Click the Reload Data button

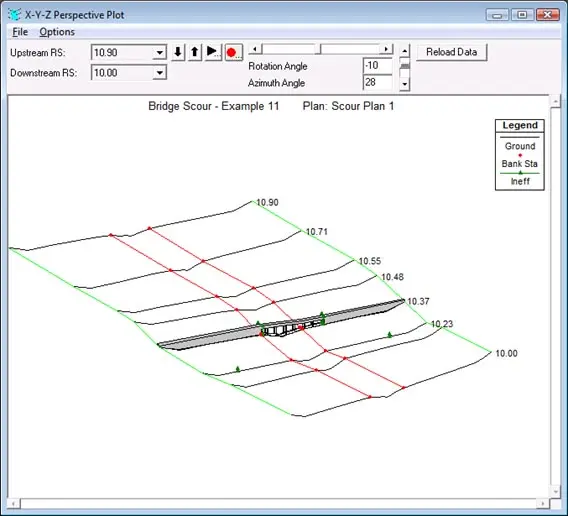click(451, 52)
